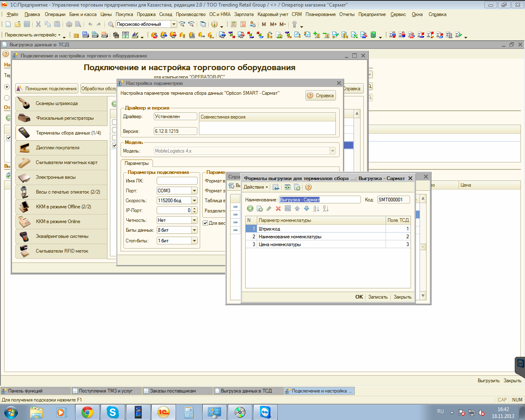Select Фискальные регистраторы equipment category
The height and width of the screenshot is (420, 525).
(61, 118)
